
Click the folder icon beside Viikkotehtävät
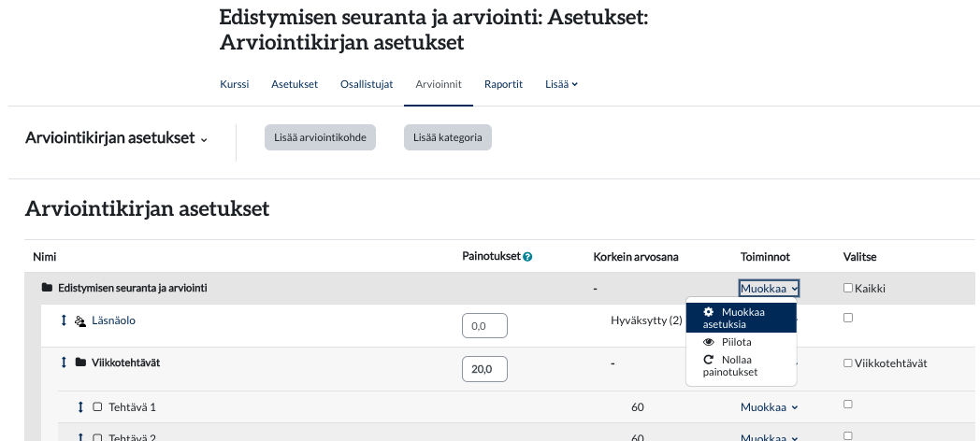click(80, 363)
